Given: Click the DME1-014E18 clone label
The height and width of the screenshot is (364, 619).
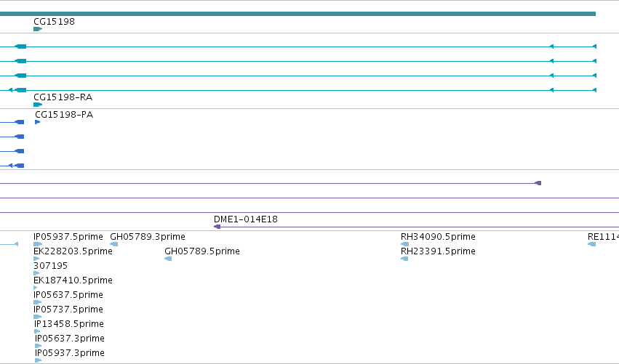Looking at the screenshot, I should click(246, 219).
